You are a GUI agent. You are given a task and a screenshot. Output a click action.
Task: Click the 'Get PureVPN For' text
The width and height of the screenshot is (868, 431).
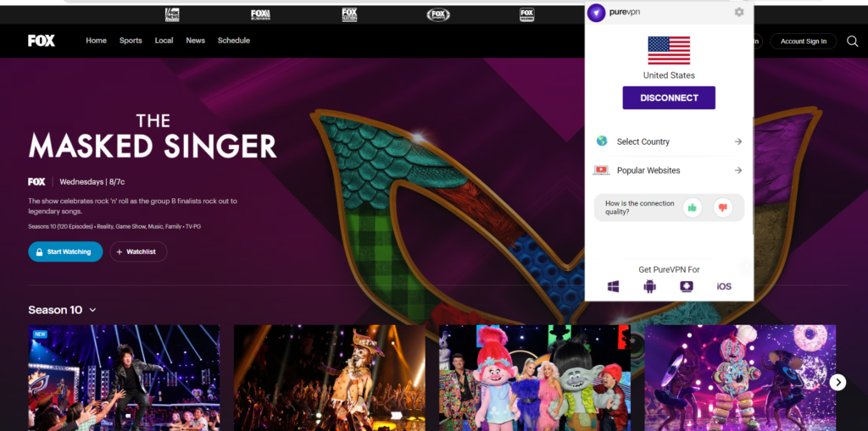pos(669,269)
